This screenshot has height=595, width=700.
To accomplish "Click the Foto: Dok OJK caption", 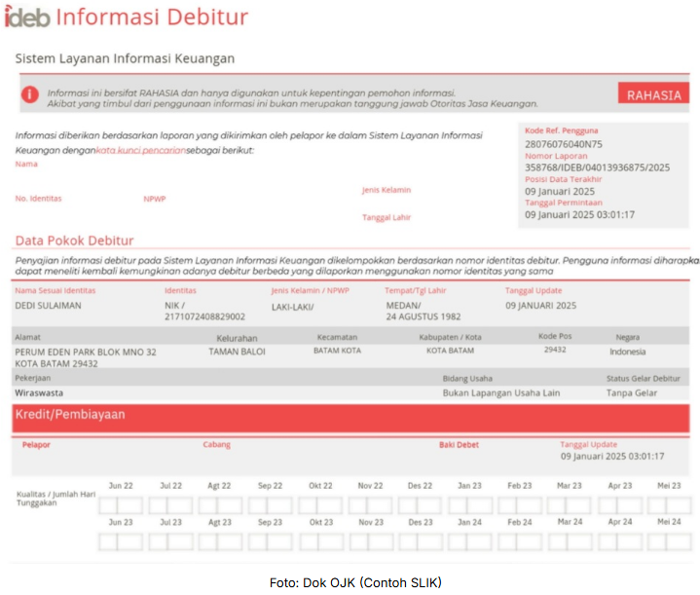I will 355,582.
